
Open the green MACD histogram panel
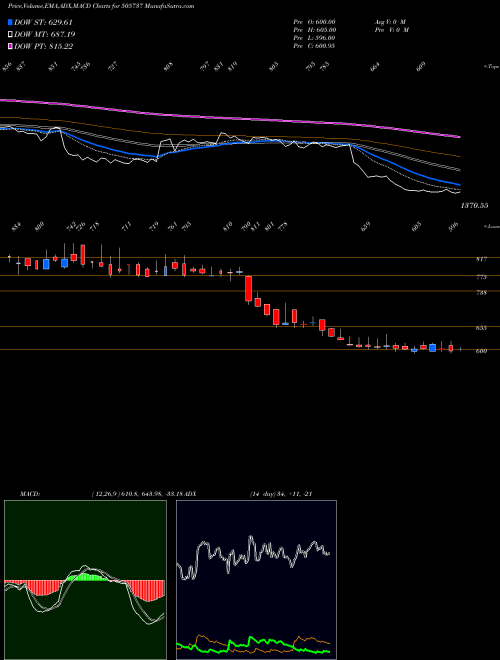click(x=85, y=580)
